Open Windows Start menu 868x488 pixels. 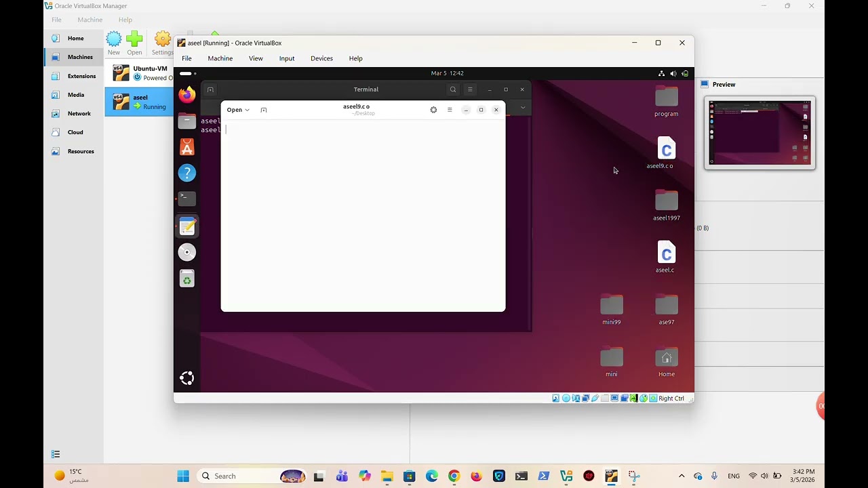click(x=183, y=476)
